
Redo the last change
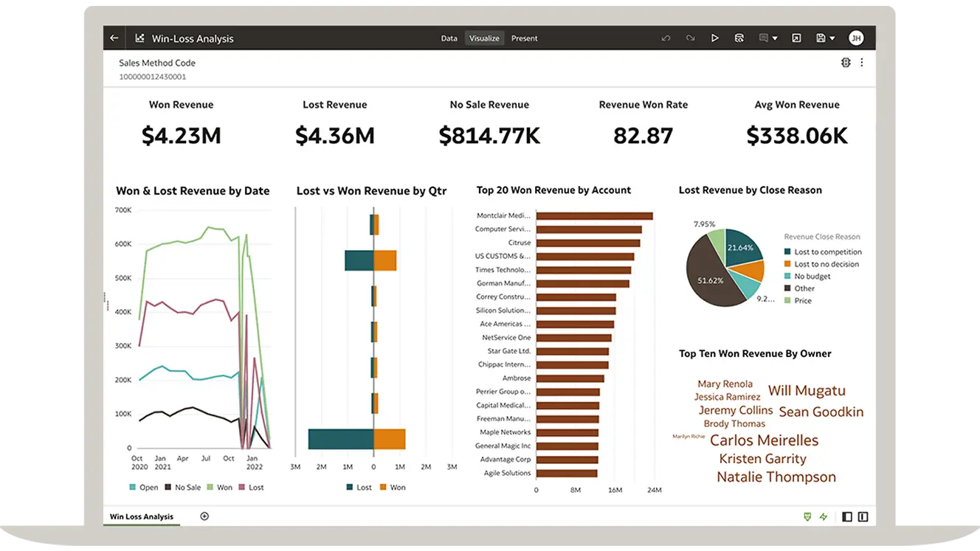[691, 38]
